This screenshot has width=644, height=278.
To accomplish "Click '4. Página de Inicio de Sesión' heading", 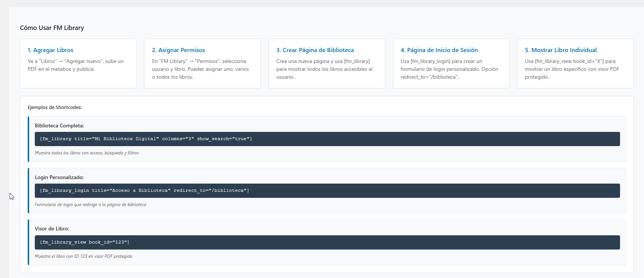I will [x=439, y=50].
